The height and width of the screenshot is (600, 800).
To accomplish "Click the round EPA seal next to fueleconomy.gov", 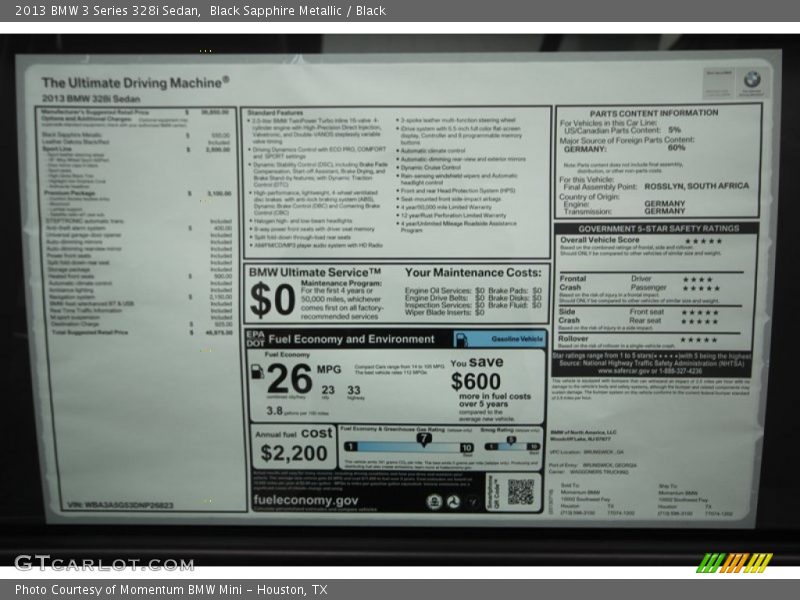I will tap(436, 501).
